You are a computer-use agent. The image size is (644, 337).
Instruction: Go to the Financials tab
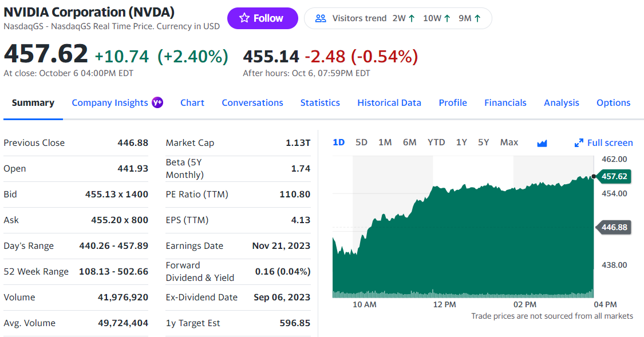point(505,103)
